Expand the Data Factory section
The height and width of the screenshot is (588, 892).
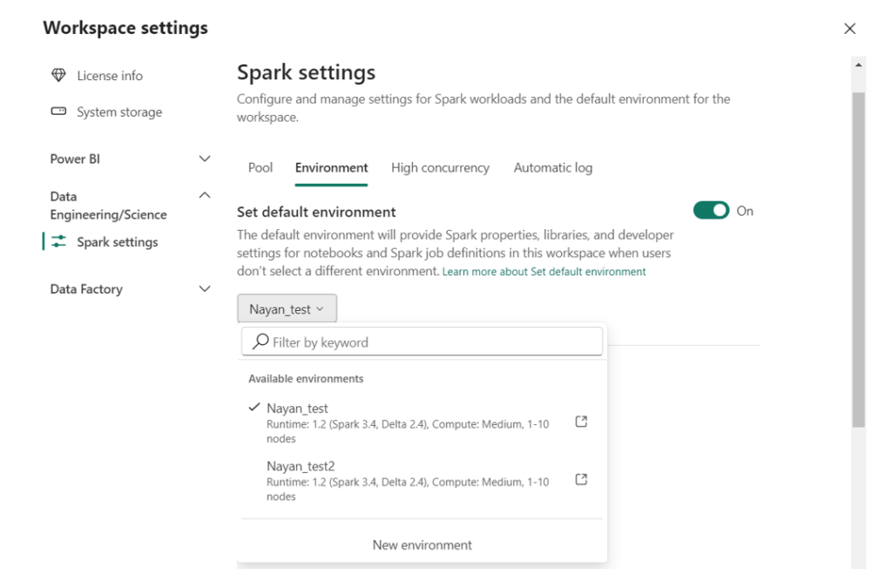coord(205,288)
